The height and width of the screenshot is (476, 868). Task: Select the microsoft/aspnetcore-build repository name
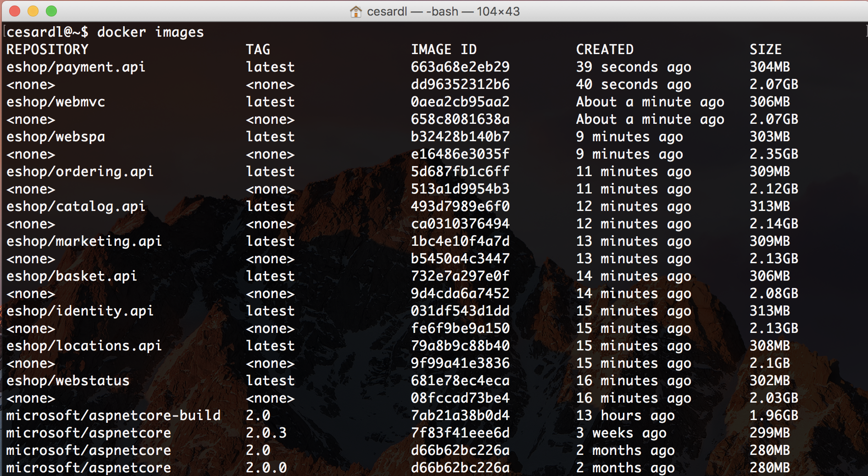(113, 415)
